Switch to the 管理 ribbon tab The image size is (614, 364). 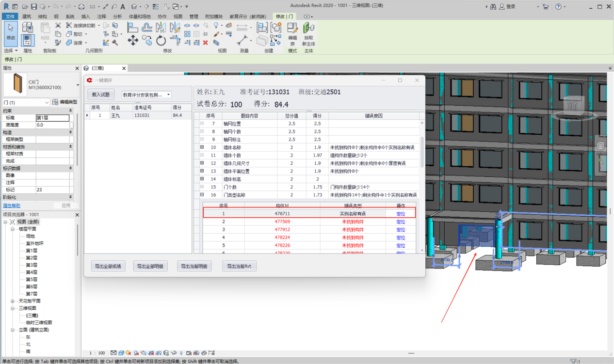click(x=194, y=16)
